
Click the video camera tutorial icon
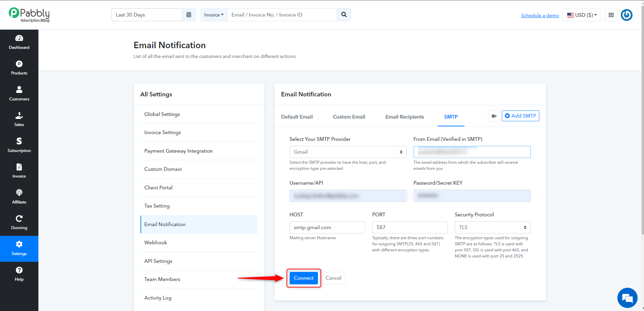[494, 116]
